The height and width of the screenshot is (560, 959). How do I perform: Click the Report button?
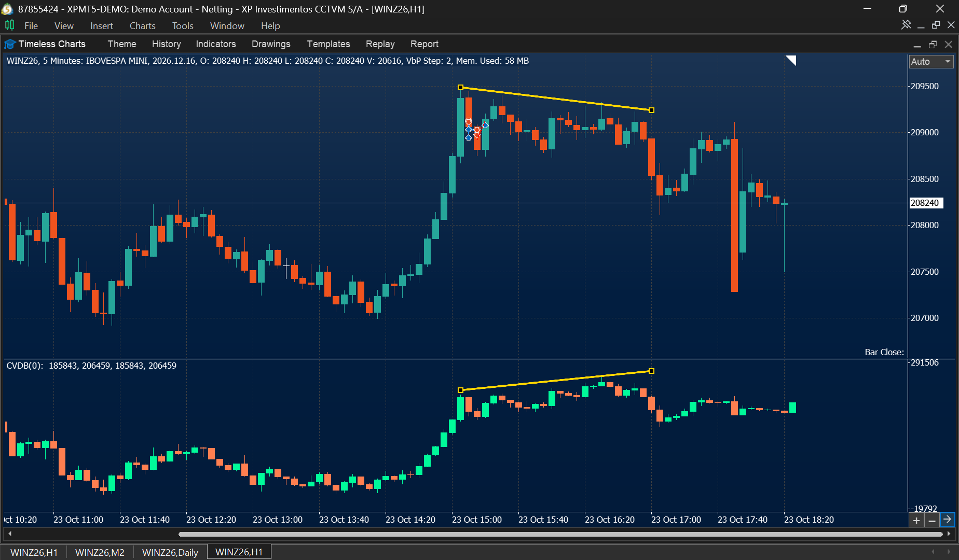424,44
